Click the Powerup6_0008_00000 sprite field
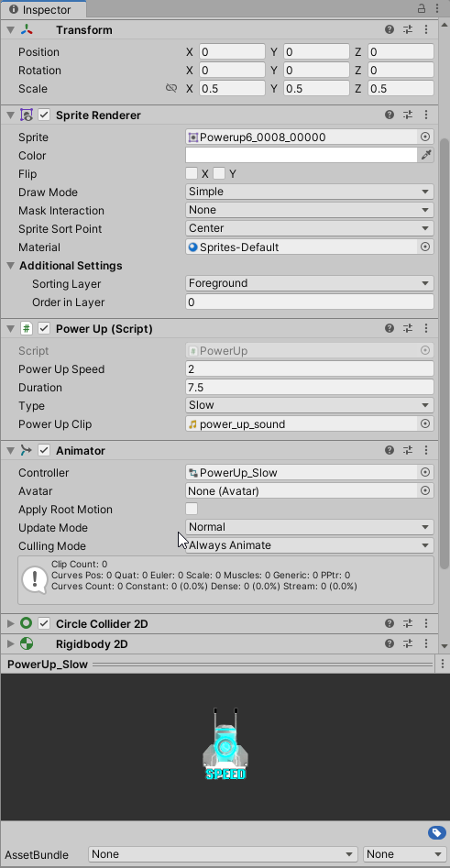Screen dimensions: 450x868 [x=302, y=137]
